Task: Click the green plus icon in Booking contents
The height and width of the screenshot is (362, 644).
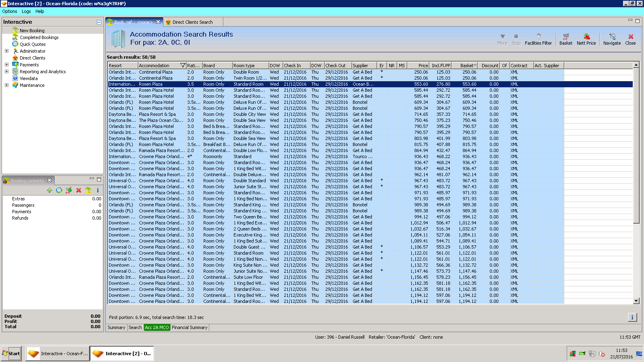Action: (50, 190)
